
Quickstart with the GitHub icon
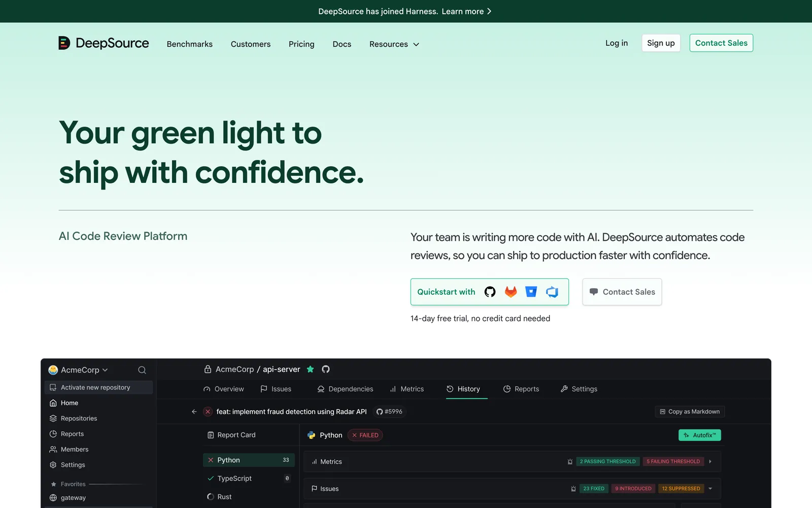coord(490,292)
